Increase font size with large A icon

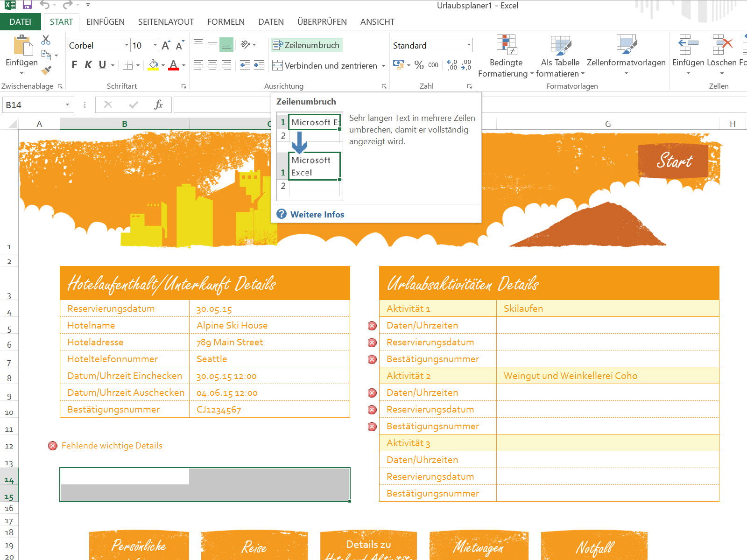point(165,45)
